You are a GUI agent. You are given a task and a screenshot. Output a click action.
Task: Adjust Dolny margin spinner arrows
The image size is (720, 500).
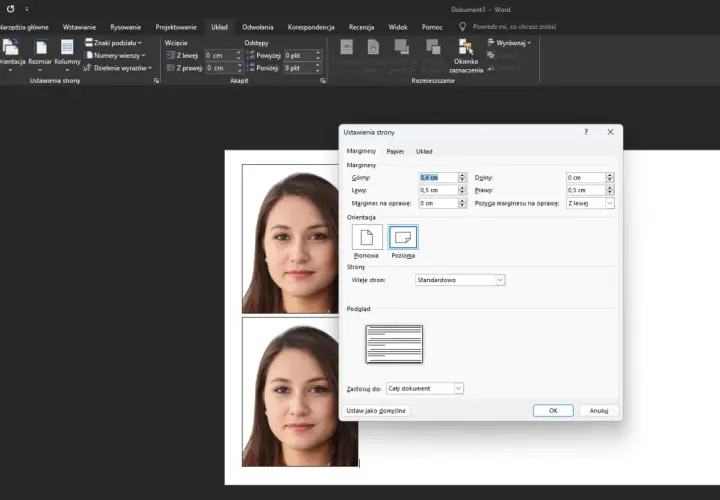(610, 177)
